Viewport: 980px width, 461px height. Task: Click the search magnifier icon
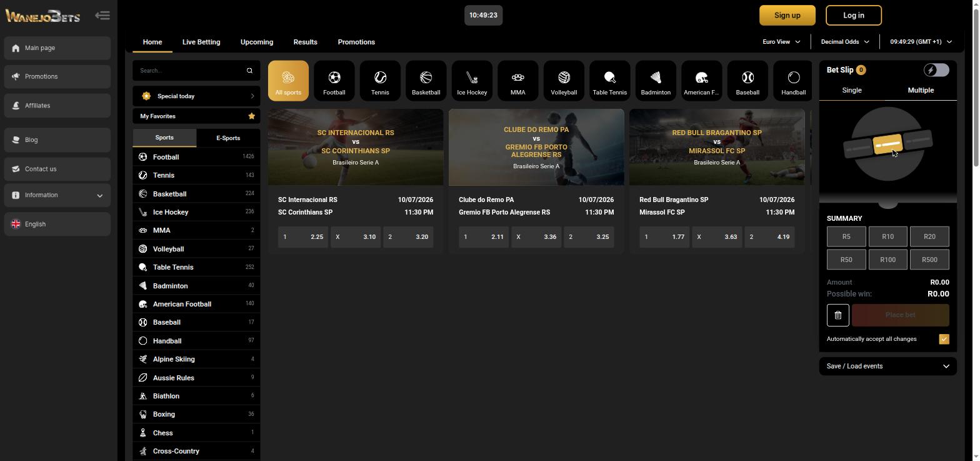click(x=249, y=71)
